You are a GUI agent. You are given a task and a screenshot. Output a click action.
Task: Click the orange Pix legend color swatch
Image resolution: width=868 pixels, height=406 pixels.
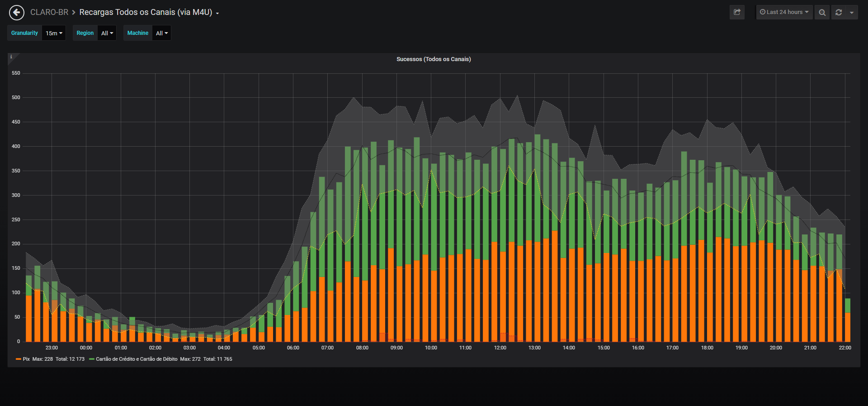pos(19,359)
